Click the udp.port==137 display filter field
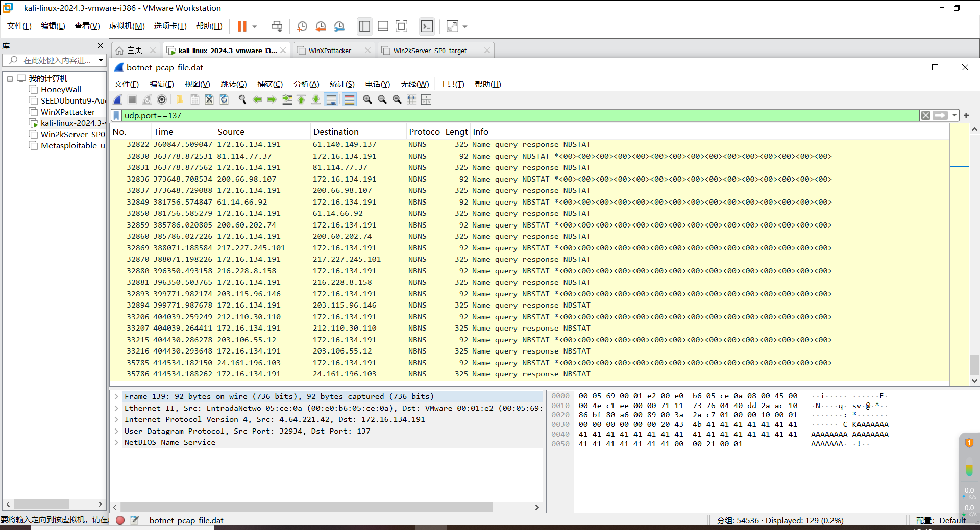Screen dimensions: 980x530 (521, 115)
